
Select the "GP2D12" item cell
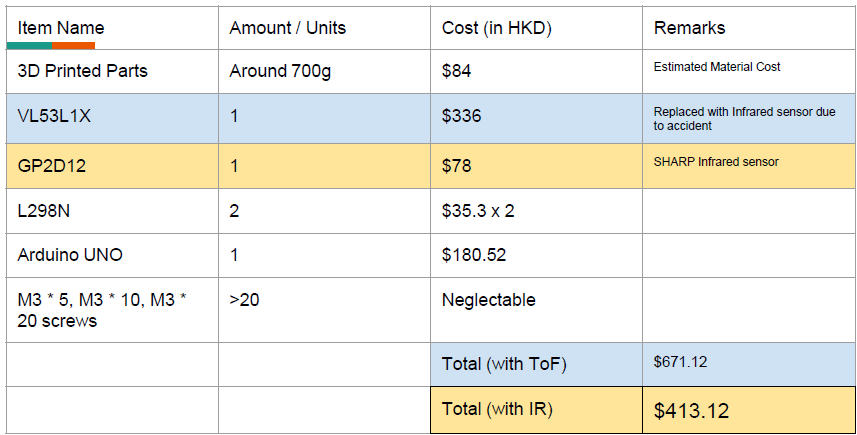(52, 166)
